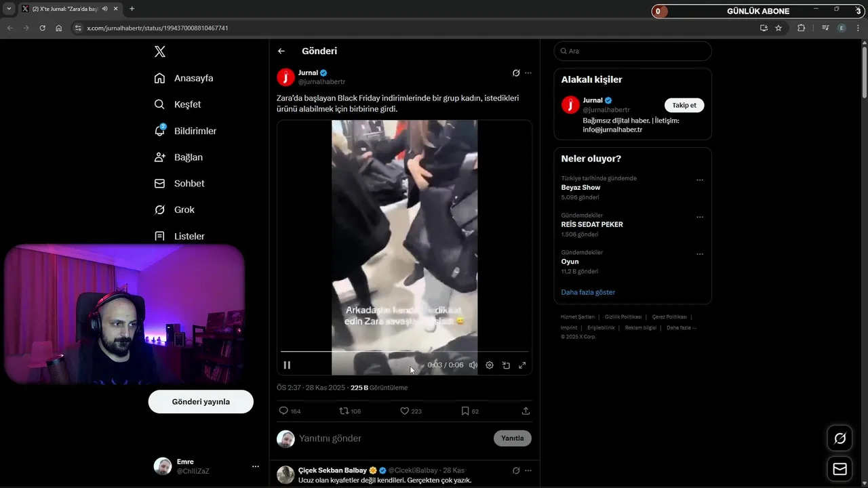Pause the video
The image size is (868, 488).
287,365
